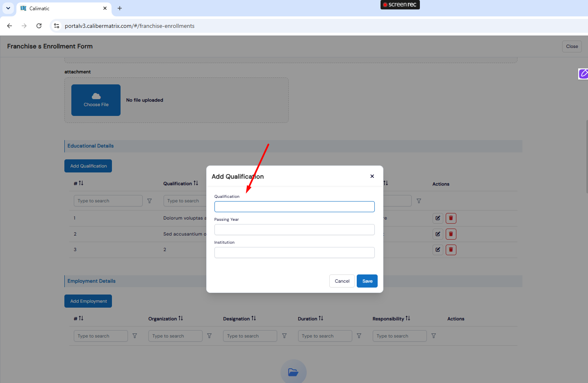Click the Qualification input field
The height and width of the screenshot is (383, 588).
coord(294,206)
